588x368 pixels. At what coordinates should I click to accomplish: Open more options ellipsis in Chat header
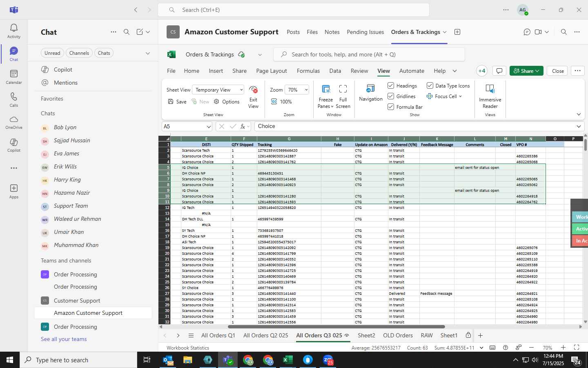pyautogui.click(x=114, y=32)
